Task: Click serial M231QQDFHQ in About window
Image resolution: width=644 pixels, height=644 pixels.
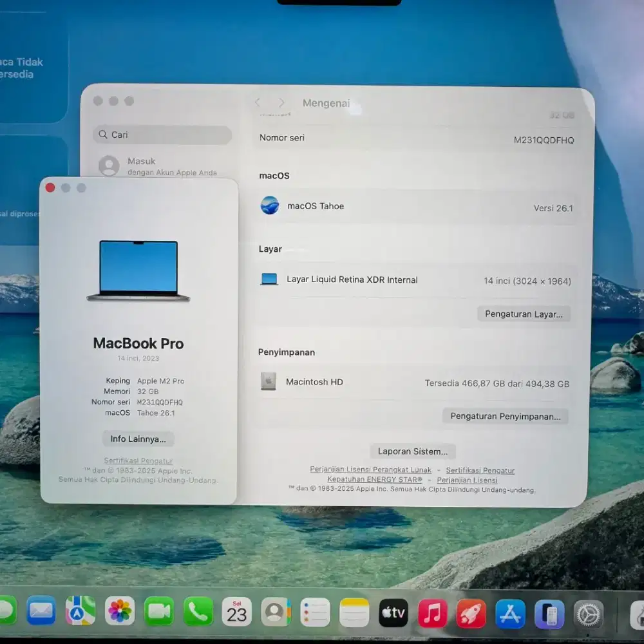Action: pyautogui.click(x=160, y=402)
